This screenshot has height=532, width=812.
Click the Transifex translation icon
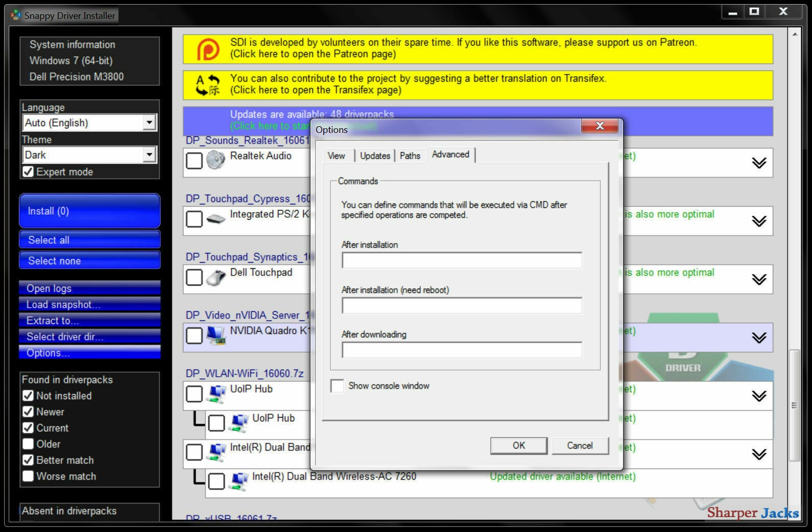coord(208,85)
